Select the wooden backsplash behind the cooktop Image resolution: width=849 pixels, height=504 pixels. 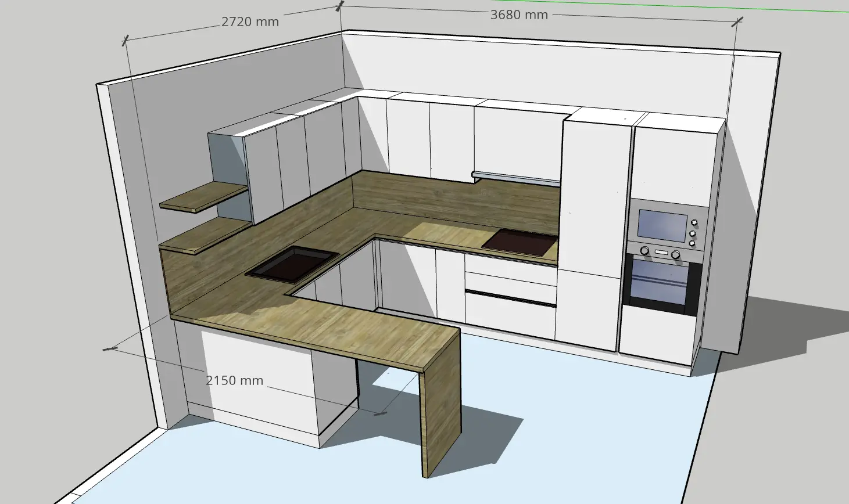[511, 206]
